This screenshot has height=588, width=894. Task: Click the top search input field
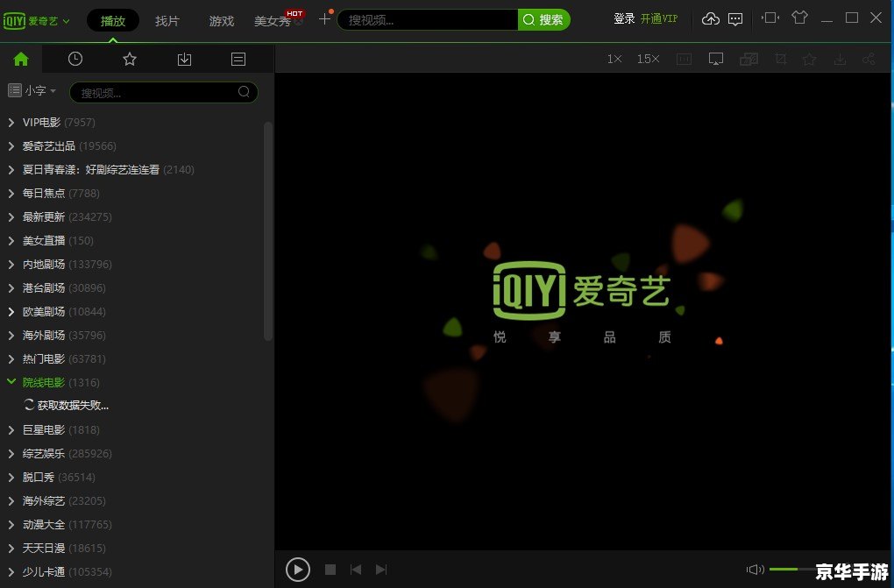tap(428, 20)
